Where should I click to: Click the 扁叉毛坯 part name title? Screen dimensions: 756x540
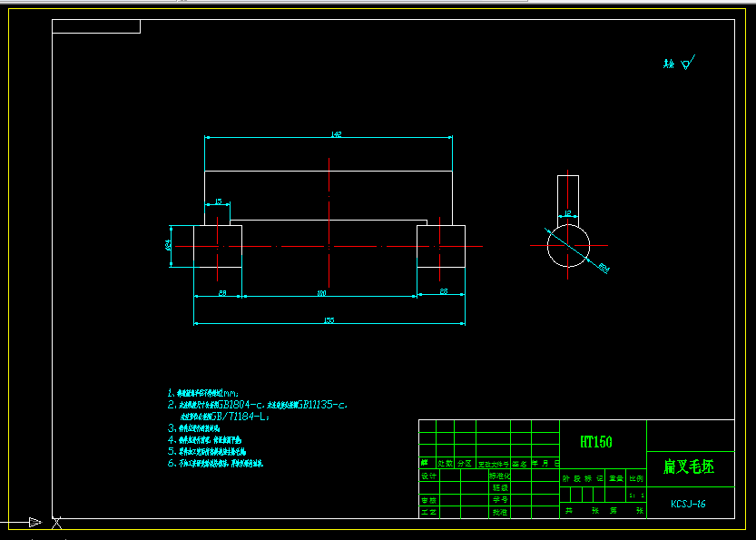689,466
